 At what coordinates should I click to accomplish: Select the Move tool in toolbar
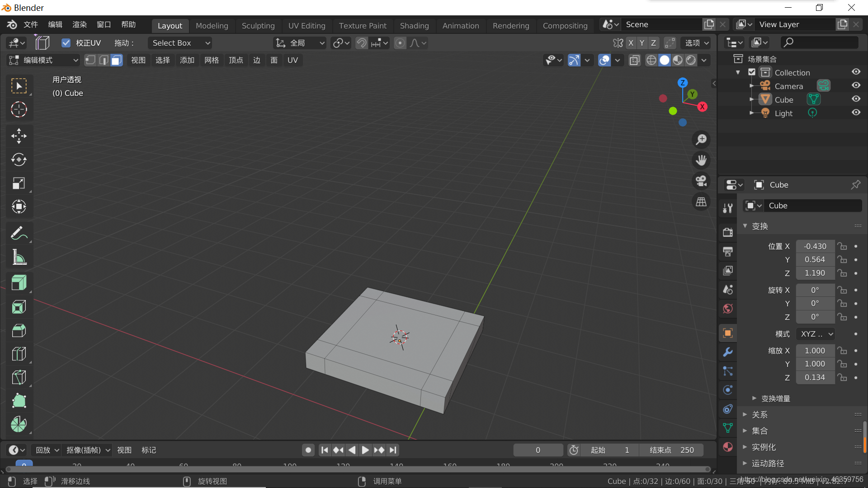(x=19, y=136)
